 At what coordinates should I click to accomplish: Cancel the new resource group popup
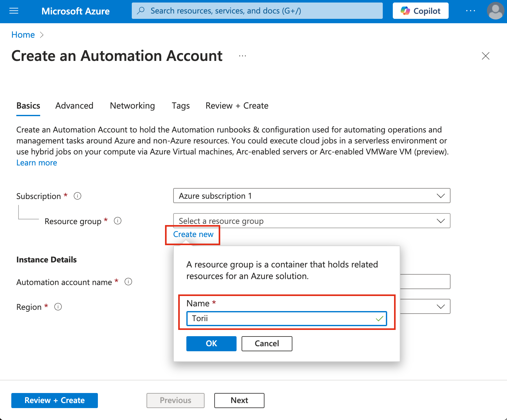(x=267, y=344)
